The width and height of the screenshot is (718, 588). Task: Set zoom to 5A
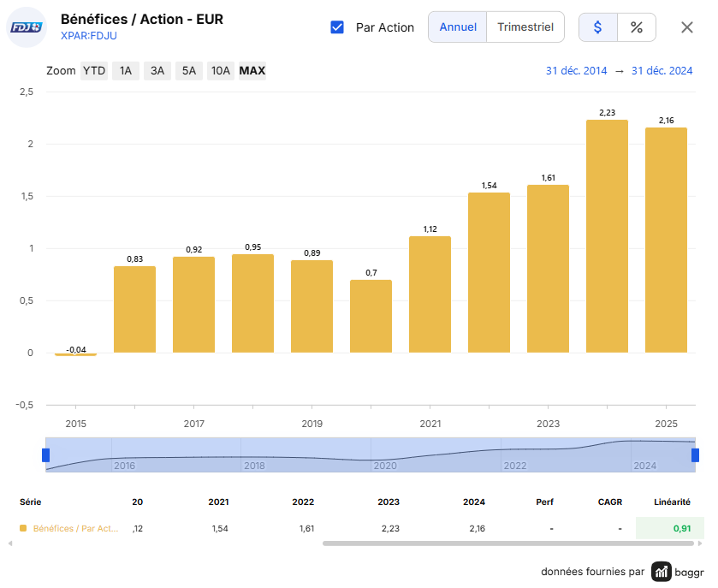point(188,71)
